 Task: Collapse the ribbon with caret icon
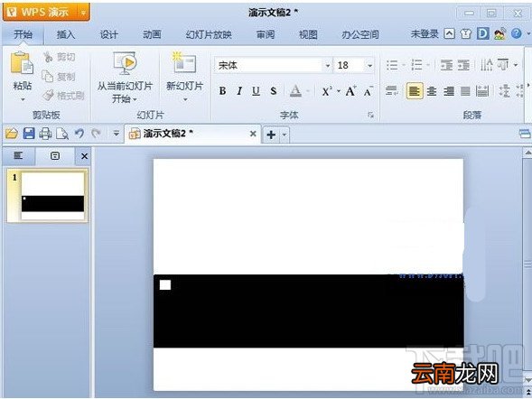click(450, 33)
